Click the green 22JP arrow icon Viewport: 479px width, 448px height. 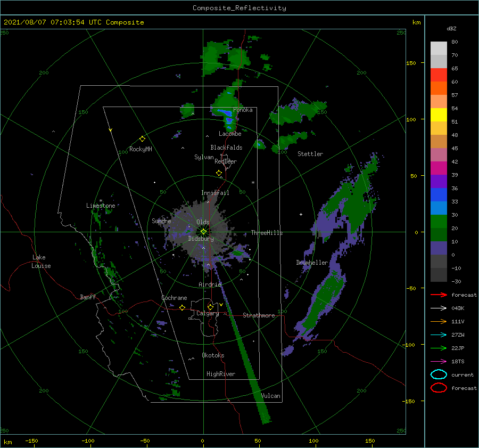tap(439, 348)
